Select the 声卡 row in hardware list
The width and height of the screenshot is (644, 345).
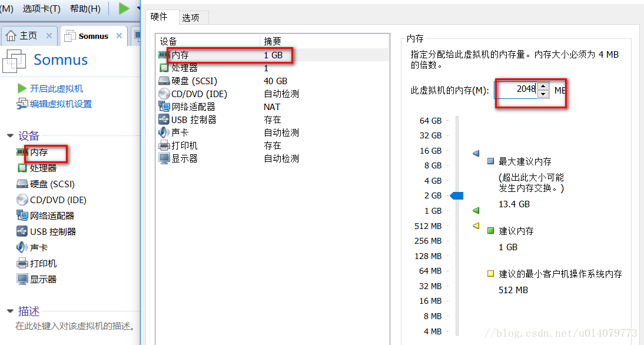tap(273, 132)
